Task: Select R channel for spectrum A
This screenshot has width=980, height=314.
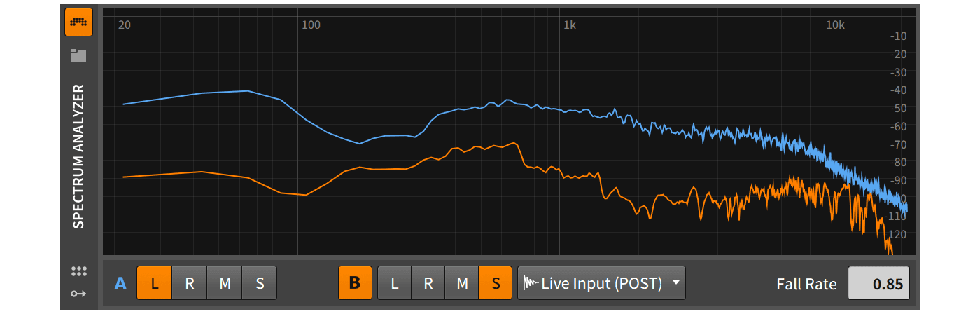Action: coord(190,283)
